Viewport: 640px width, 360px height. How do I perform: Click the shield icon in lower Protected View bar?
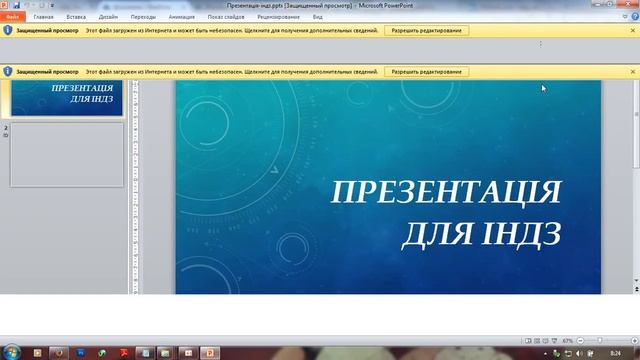click(x=8, y=71)
